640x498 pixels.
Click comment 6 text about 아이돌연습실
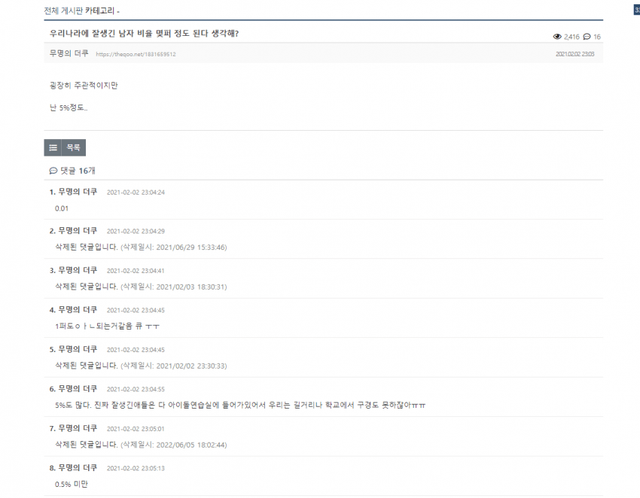(x=240, y=405)
